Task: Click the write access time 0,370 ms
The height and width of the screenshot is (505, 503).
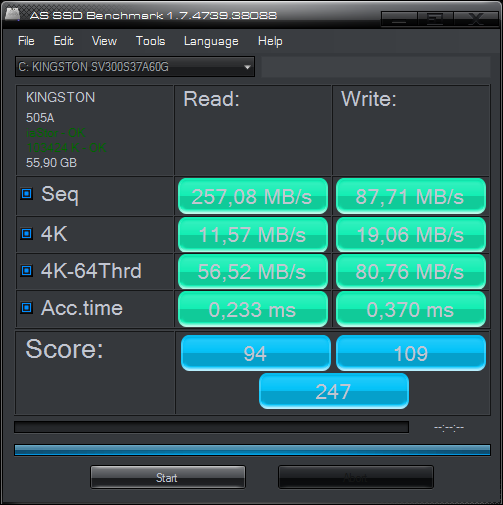Action: (411, 309)
